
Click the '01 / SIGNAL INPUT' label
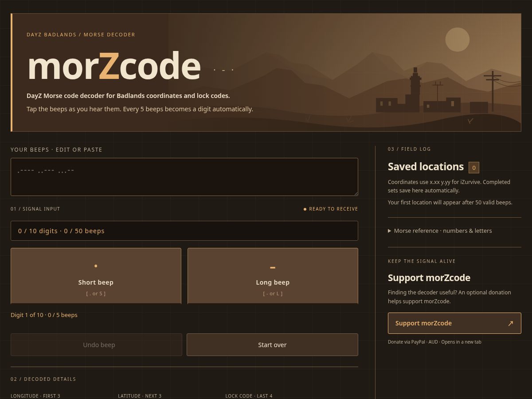35,209
